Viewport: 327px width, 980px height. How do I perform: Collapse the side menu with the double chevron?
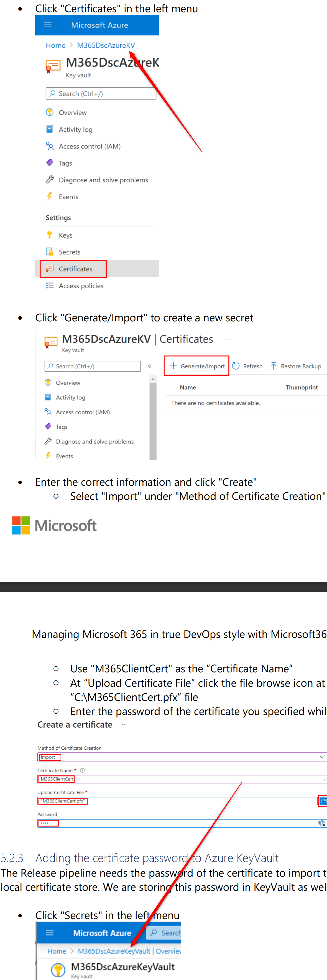click(149, 366)
